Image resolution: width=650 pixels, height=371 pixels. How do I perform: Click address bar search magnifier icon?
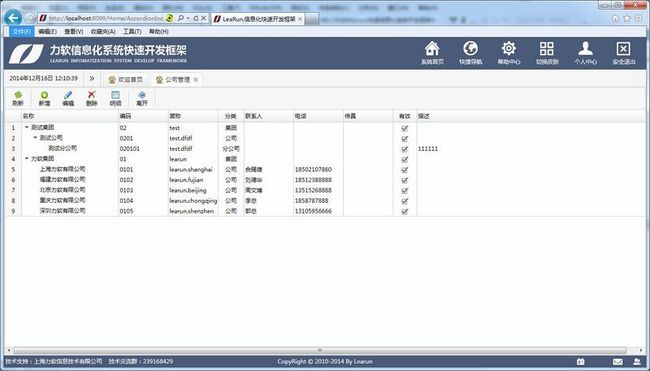pyautogui.click(x=181, y=18)
